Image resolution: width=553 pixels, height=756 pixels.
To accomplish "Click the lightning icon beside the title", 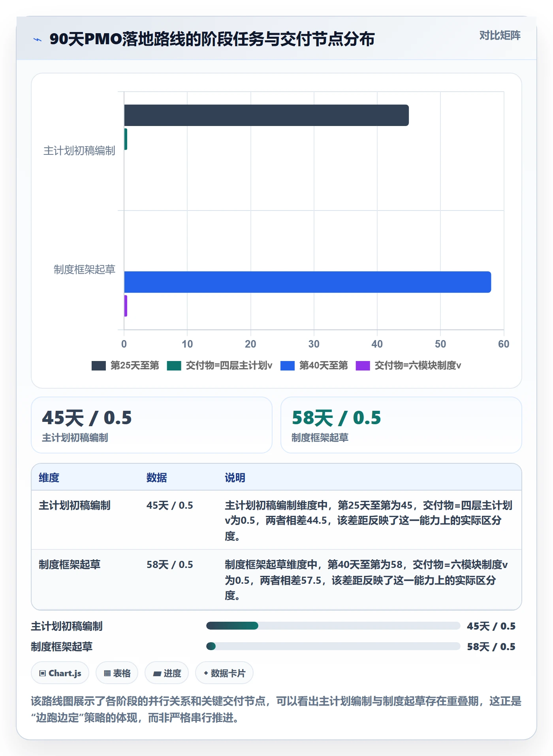I will tap(38, 39).
